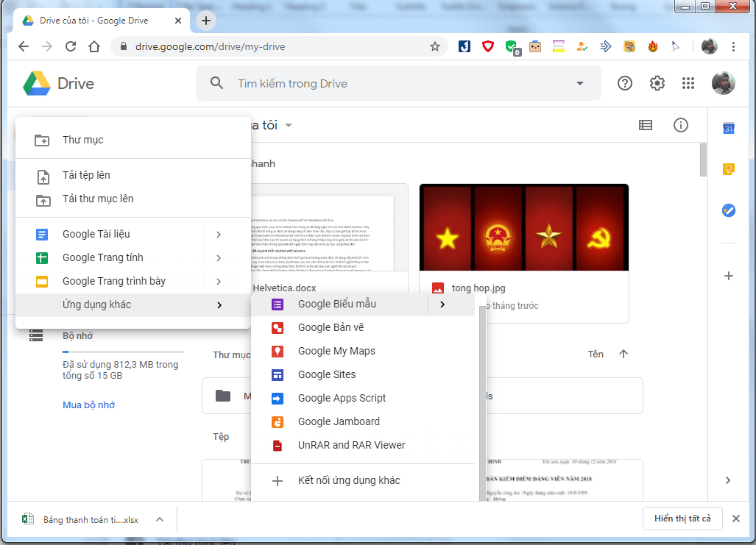756x545 pixels.
Task: Expand the Ứng dụng khác submenu arrow
Action: (219, 305)
